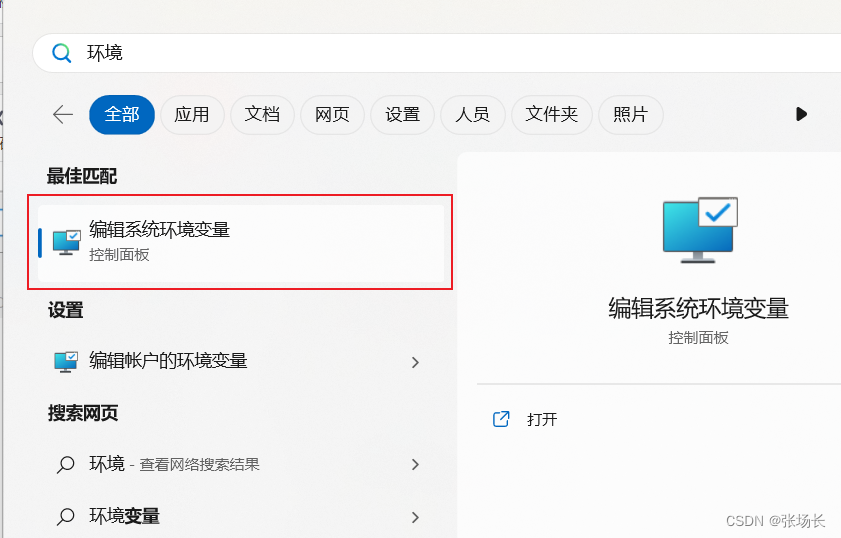Expand the 环境变量 suggestion chevron

[x=415, y=517]
